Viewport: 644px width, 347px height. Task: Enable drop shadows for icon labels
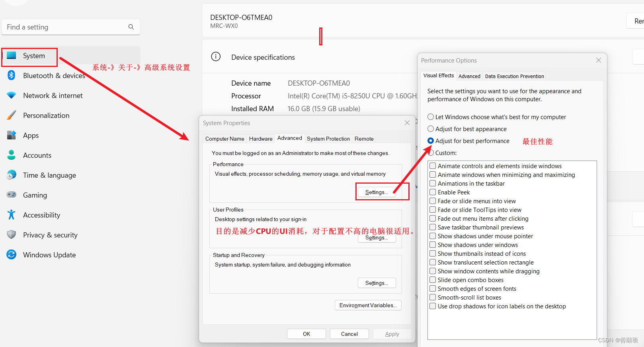click(433, 306)
